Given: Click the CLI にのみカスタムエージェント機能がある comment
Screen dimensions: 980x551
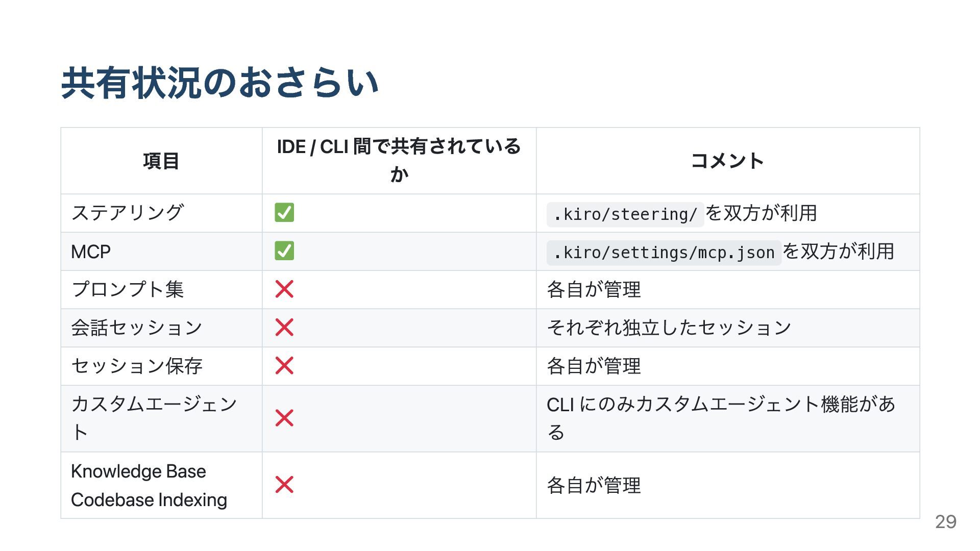Looking at the screenshot, I should 721,418.
